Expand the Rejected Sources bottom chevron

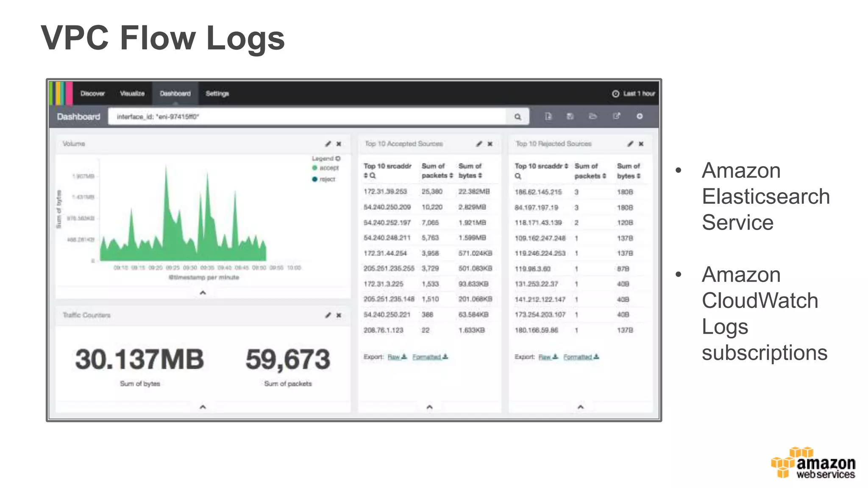[x=581, y=407]
